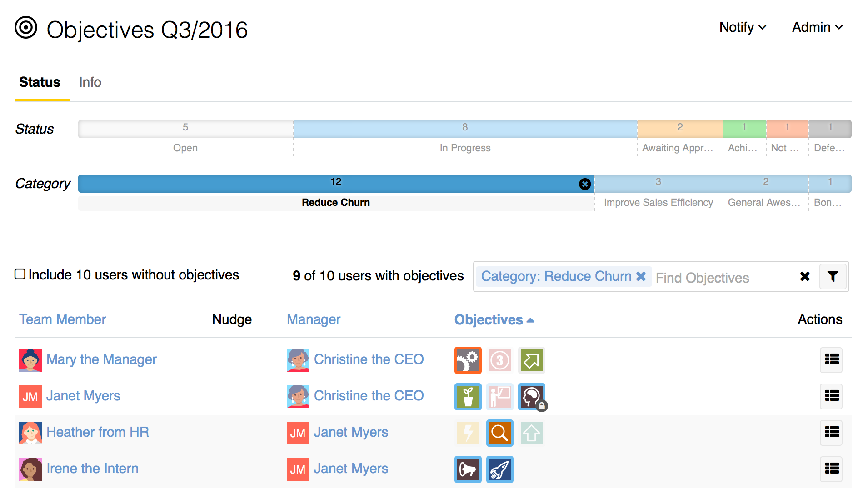This screenshot has height=489, width=868.
Task: Switch to the Info tab
Action: 90,82
